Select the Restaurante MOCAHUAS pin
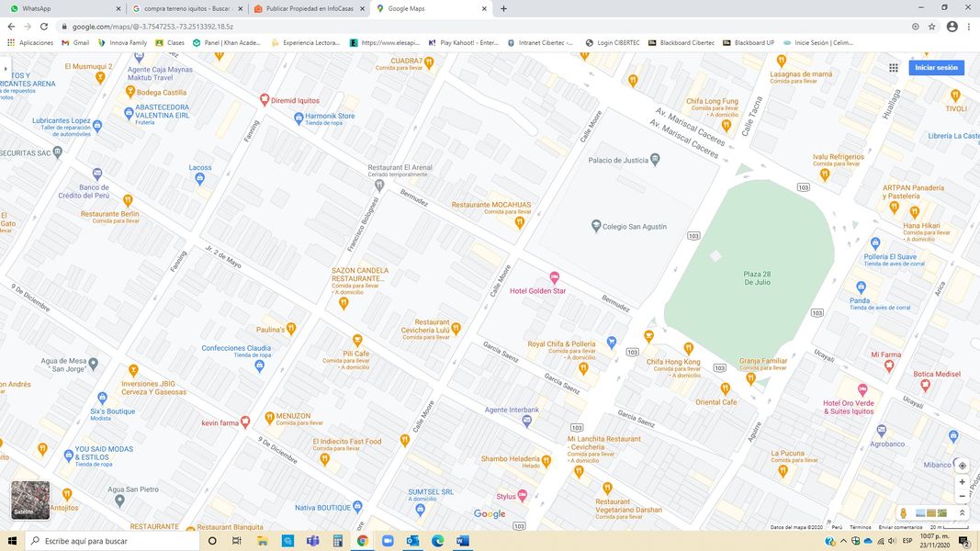This screenshot has width=980, height=551. coord(519,220)
